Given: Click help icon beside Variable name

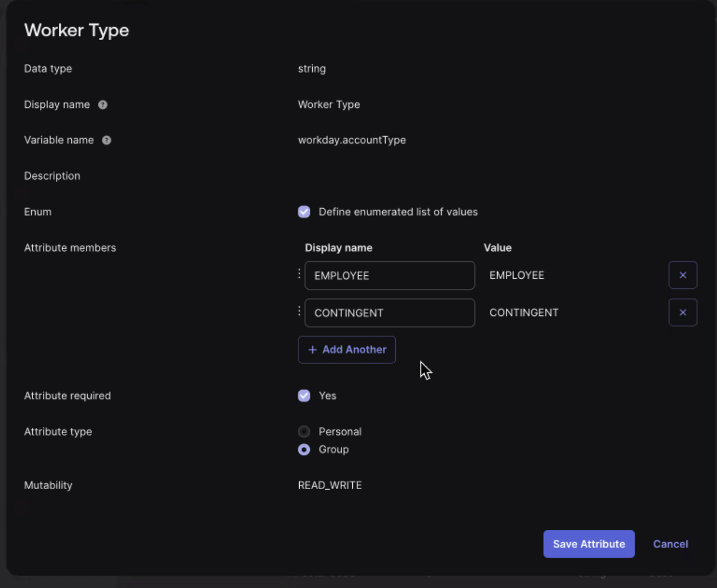Looking at the screenshot, I should [x=106, y=140].
